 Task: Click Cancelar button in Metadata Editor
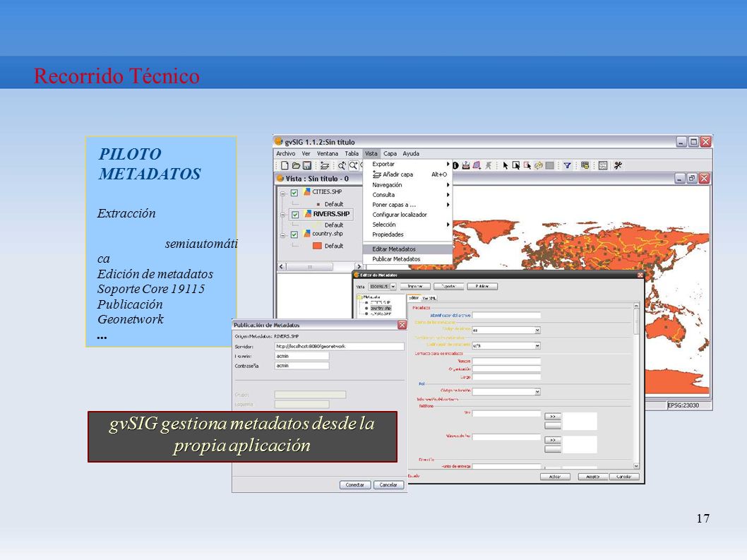624,477
